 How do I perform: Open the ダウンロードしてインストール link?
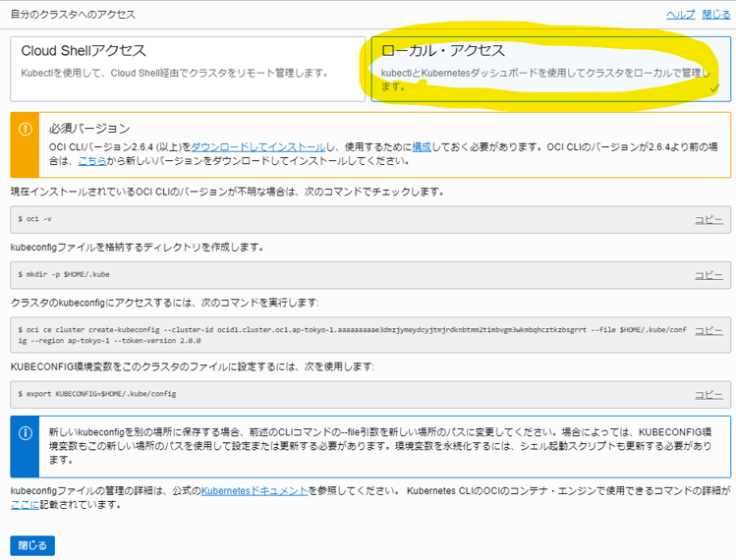(x=258, y=147)
